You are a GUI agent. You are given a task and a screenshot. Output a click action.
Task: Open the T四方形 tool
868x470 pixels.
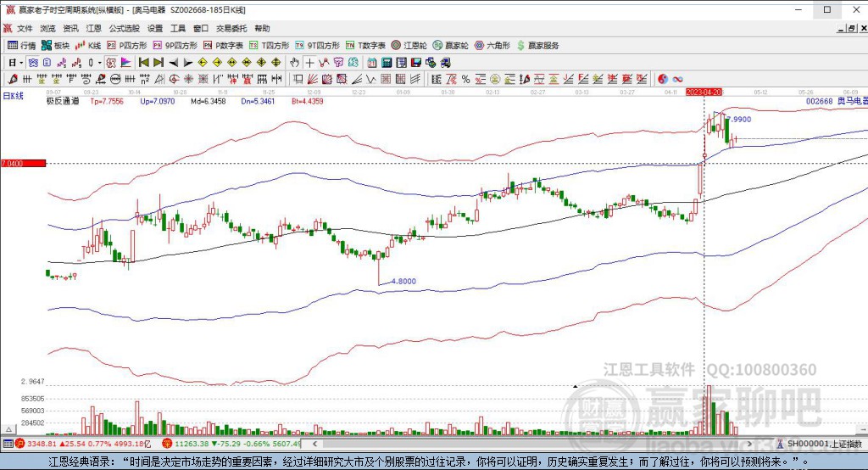click(x=269, y=46)
